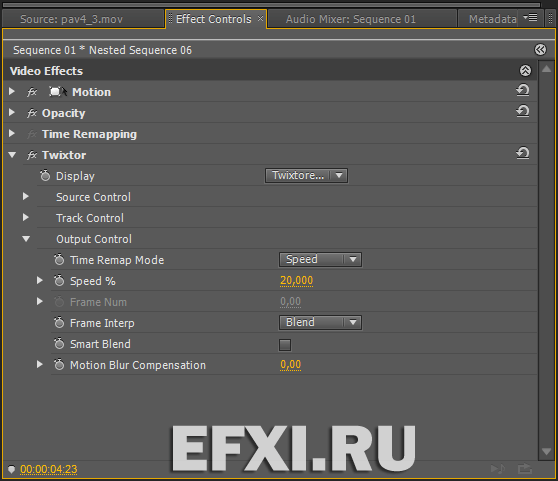Reset the Opacity effect
Screen dimensions: 558x481
[522, 111]
